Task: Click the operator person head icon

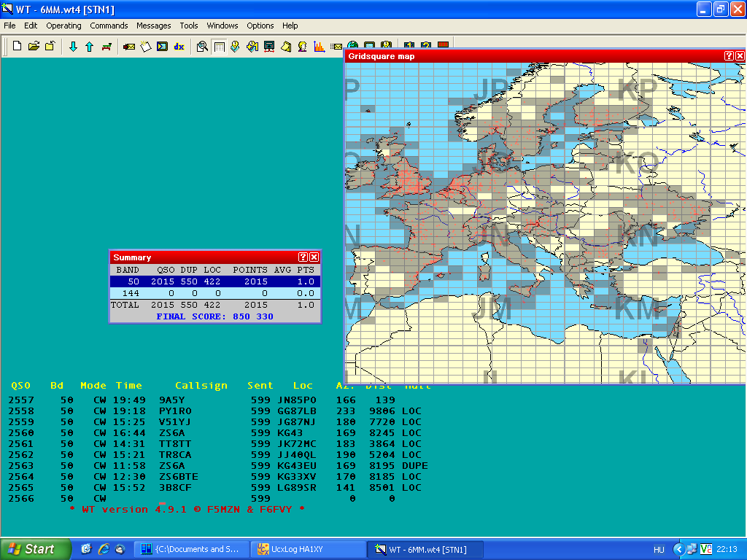Action: pyautogui.click(x=303, y=46)
